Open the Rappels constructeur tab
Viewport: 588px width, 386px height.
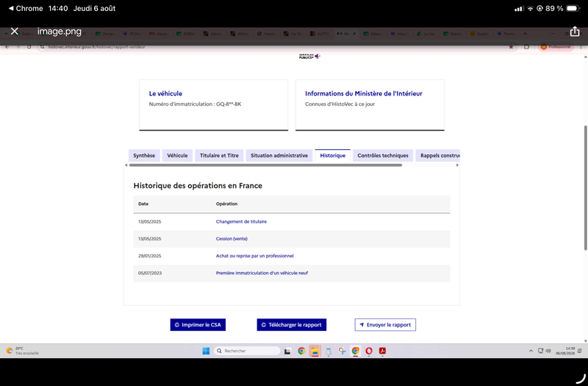pyautogui.click(x=438, y=155)
